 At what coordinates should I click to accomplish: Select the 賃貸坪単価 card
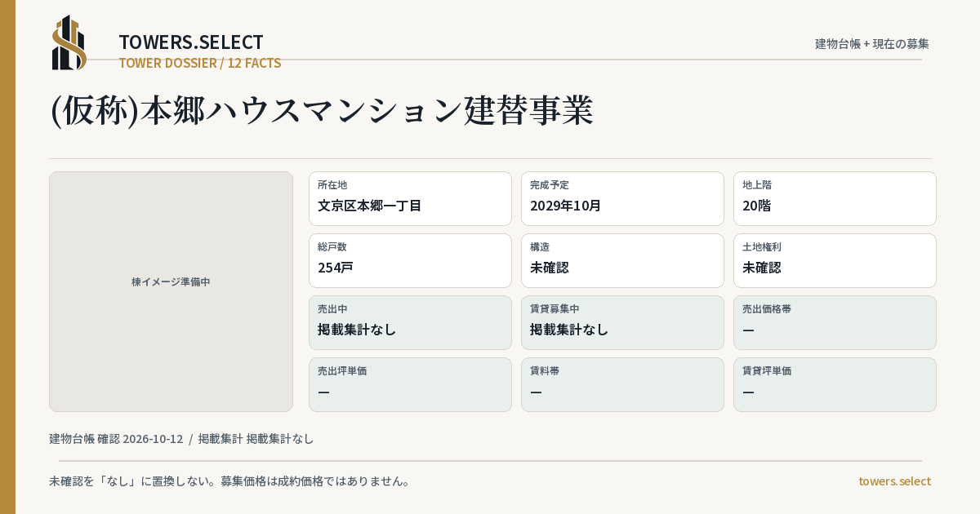(x=835, y=384)
